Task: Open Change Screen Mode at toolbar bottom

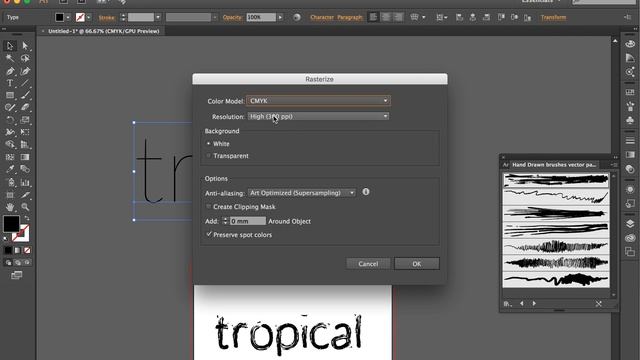Action: tap(16, 276)
